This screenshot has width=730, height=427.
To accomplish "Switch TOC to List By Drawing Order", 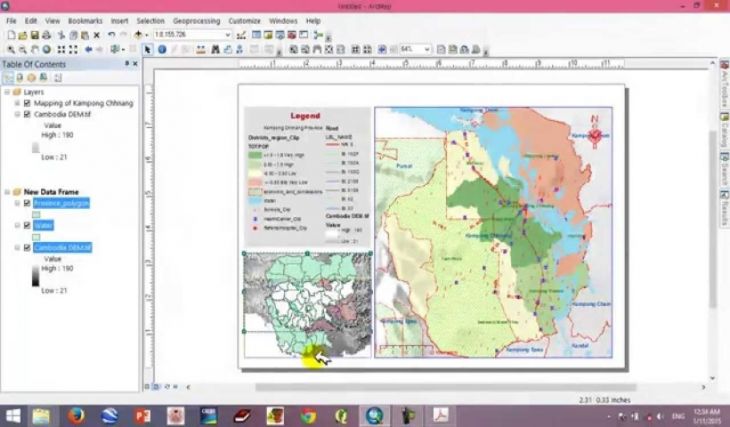I will 8,78.
